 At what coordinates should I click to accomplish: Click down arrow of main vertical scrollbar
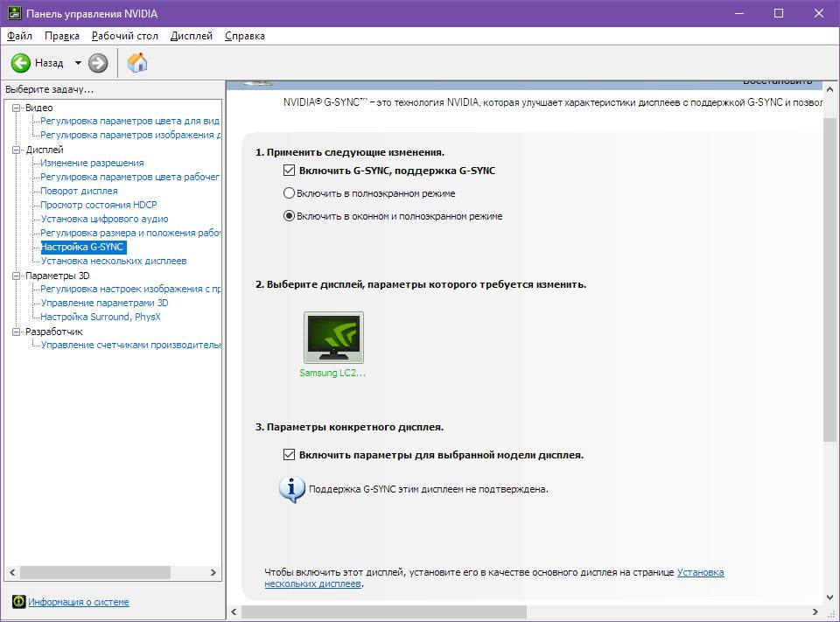(x=829, y=598)
